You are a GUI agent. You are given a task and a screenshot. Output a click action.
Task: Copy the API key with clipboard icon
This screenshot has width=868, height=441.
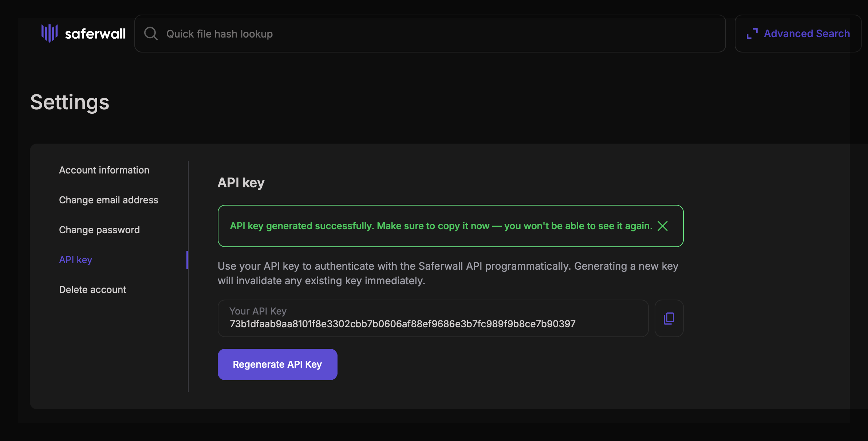(669, 318)
